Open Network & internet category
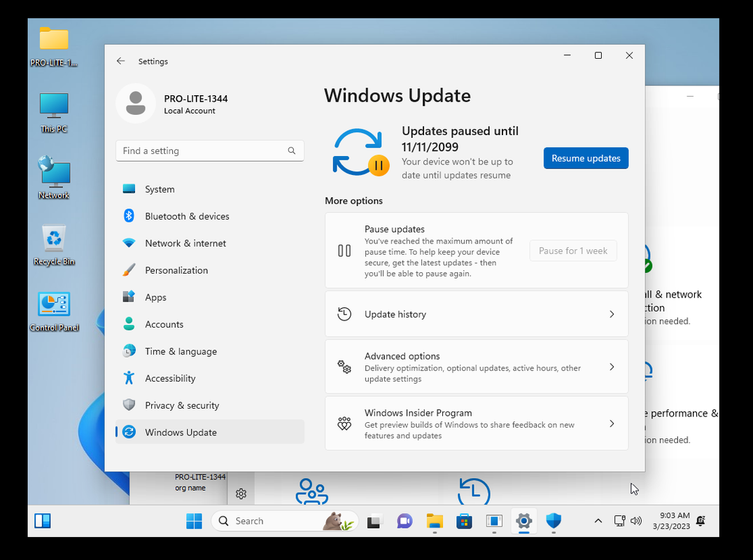This screenshot has width=753, height=560. pos(210,243)
